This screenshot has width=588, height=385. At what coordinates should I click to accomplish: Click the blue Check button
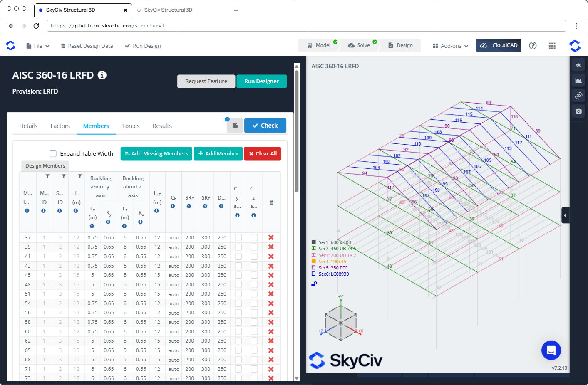point(265,126)
